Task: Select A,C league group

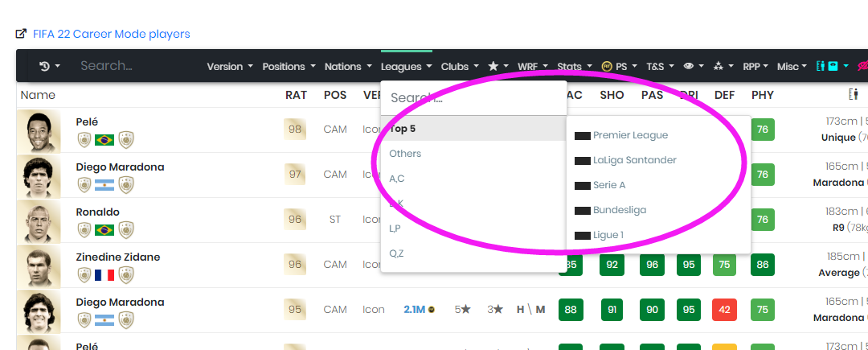Action: (473, 179)
